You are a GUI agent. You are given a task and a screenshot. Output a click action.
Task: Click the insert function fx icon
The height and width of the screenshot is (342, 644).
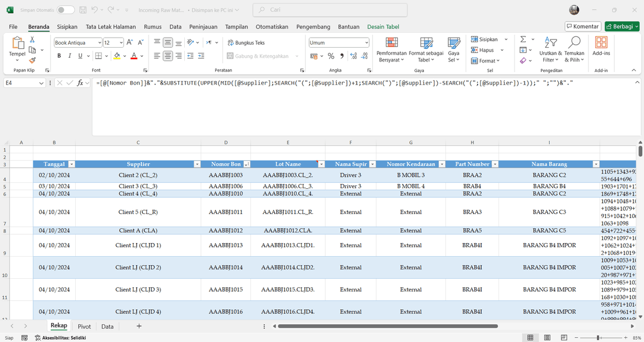(80, 83)
